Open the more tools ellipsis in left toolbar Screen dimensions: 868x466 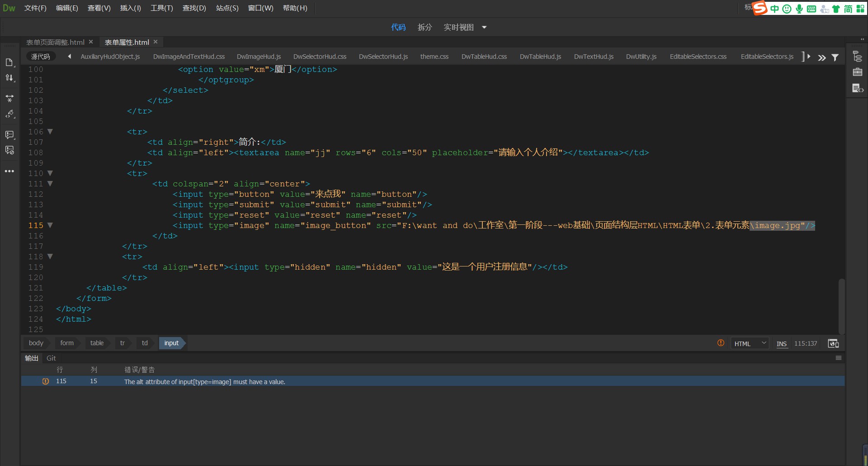pyautogui.click(x=9, y=171)
